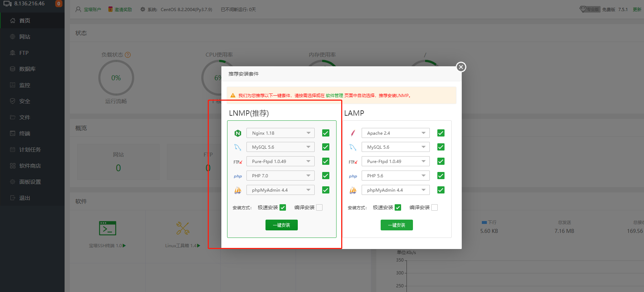Viewport: 644px width, 292px height.
Task: Open 数据库 in sidebar
Action: coord(32,69)
